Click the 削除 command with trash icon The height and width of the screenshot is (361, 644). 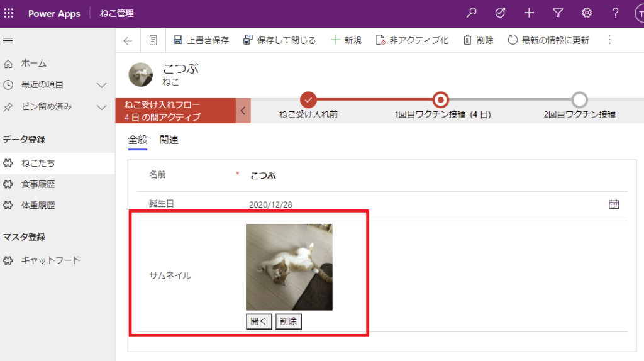tap(478, 40)
